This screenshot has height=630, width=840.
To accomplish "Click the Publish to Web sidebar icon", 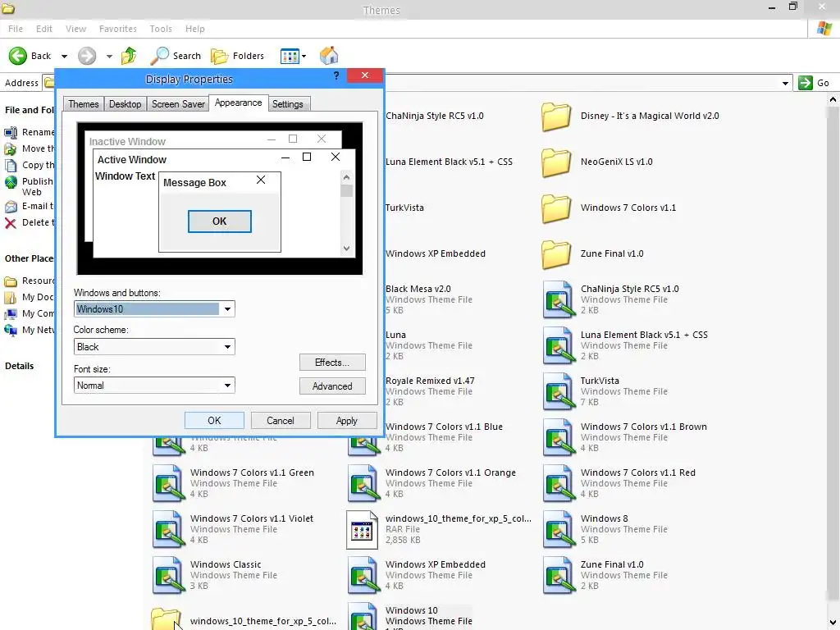I will coord(11,182).
